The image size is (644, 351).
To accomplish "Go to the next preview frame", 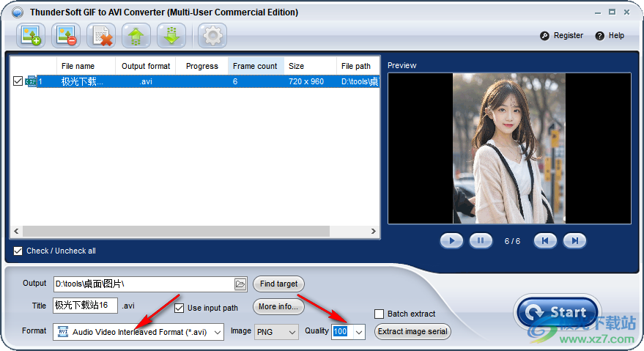I will [574, 241].
